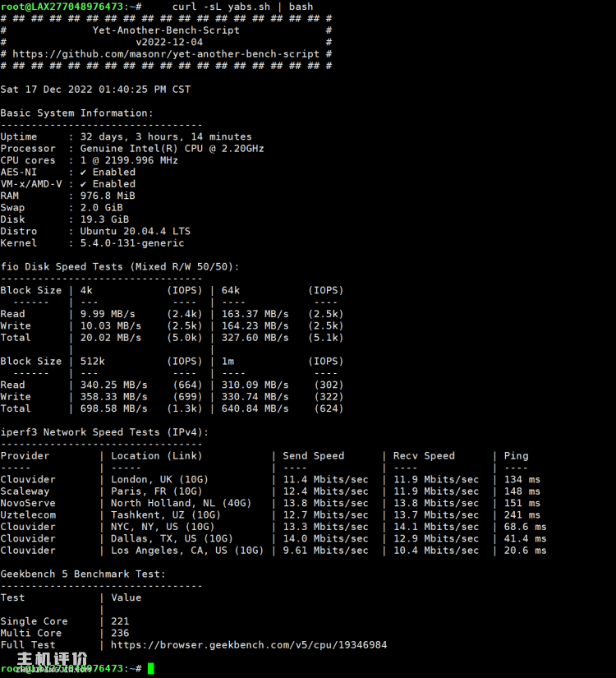
Task: Click the Yet-Another-Bench-Script title text
Action: click(x=166, y=30)
